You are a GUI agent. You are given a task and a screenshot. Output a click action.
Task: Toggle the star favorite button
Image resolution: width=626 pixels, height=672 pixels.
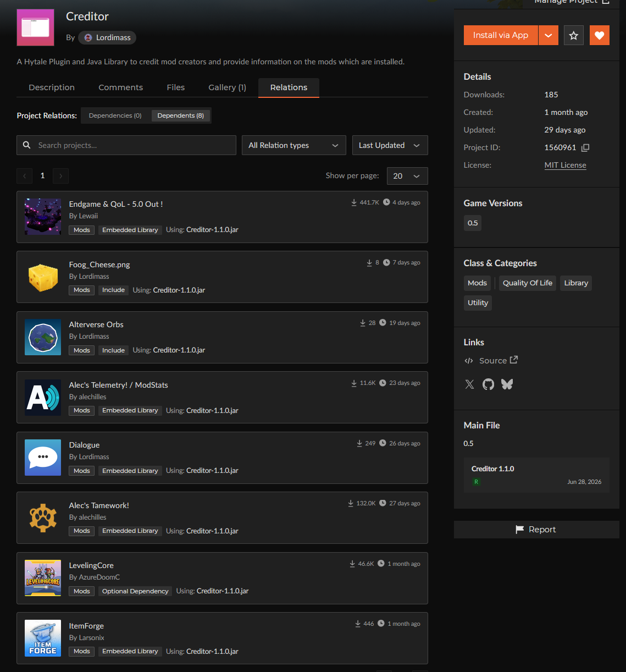point(574,35)
